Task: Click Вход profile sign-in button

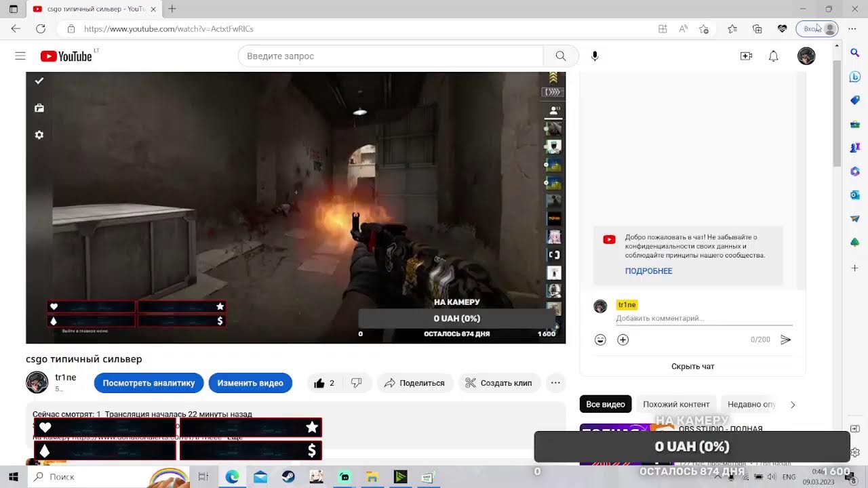Action: tap(817, 29)
